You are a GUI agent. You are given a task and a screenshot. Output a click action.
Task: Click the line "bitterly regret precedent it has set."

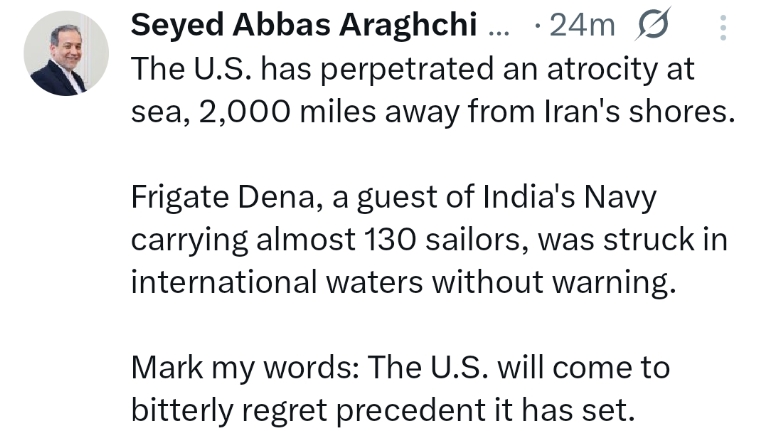click(x=382, y=410)
